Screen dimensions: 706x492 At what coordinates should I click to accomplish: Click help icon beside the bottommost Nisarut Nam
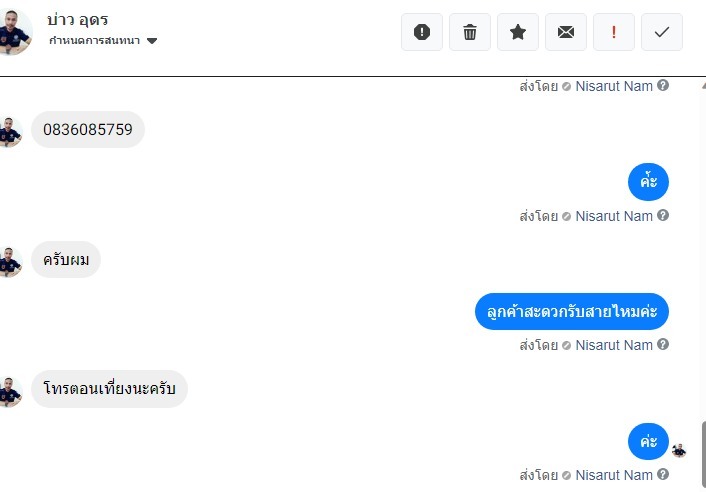(x=662, y=474)
